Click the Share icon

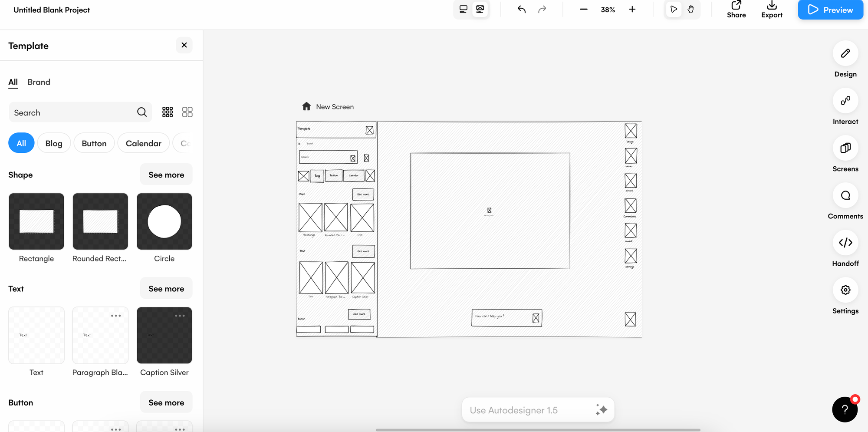point(736,5)
